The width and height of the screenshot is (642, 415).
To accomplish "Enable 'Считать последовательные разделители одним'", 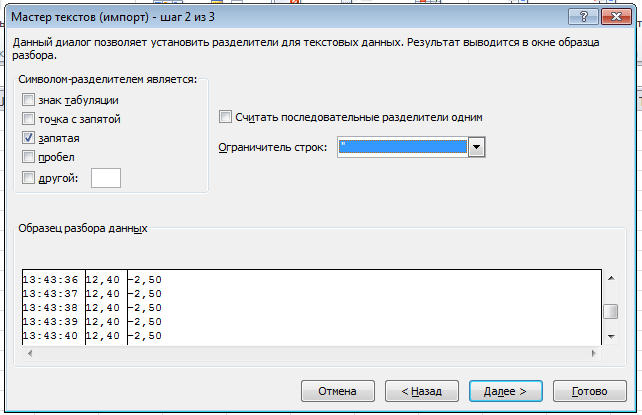I will [225, 117].
